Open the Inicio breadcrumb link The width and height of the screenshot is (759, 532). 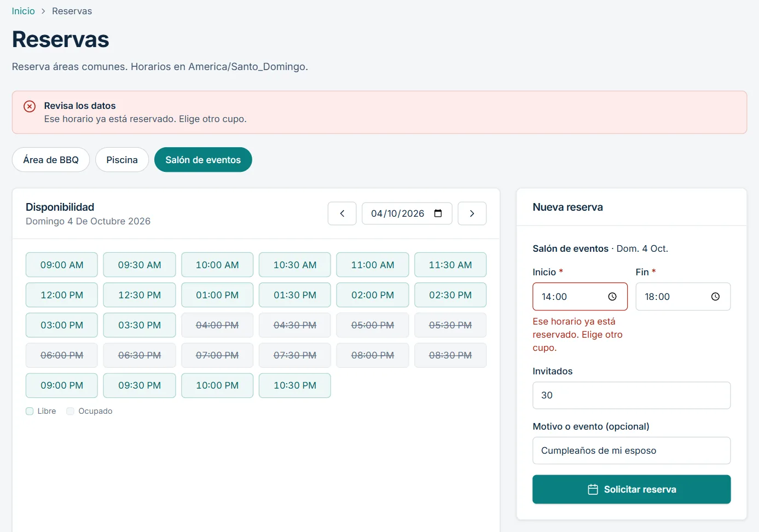tap(23, 11)
